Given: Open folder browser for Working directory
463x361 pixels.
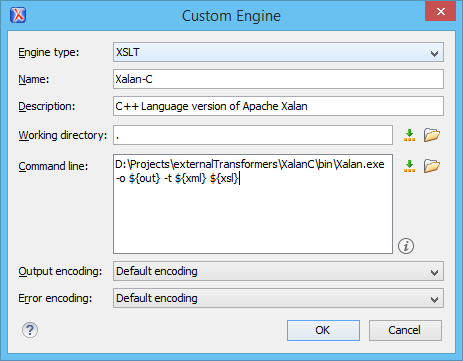Looking at the screenshot, I should click(432, 135).
